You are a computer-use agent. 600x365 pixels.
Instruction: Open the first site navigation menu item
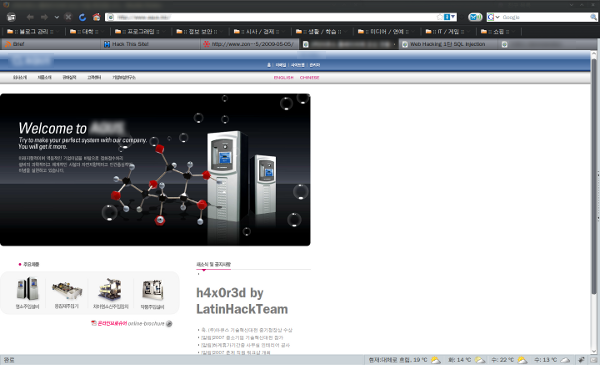point(20,77)
